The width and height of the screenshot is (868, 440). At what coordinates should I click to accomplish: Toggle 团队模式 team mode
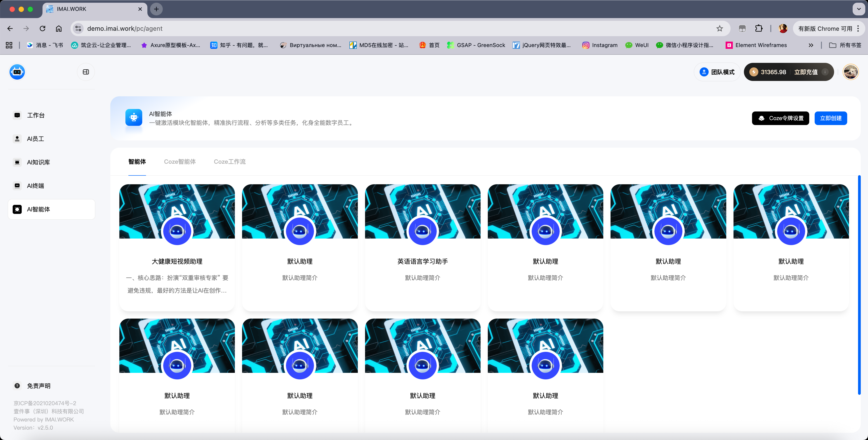pyautogui.click(x=717, y=72)
